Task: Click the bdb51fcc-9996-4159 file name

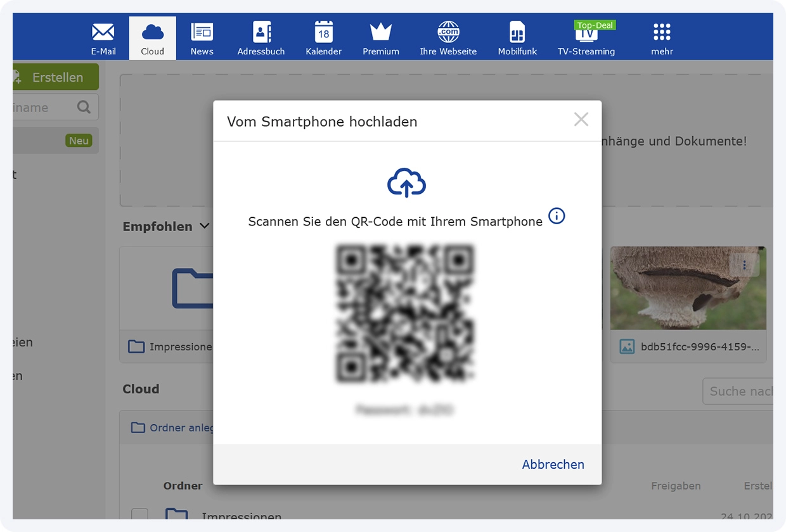Action: pos(700,346)
